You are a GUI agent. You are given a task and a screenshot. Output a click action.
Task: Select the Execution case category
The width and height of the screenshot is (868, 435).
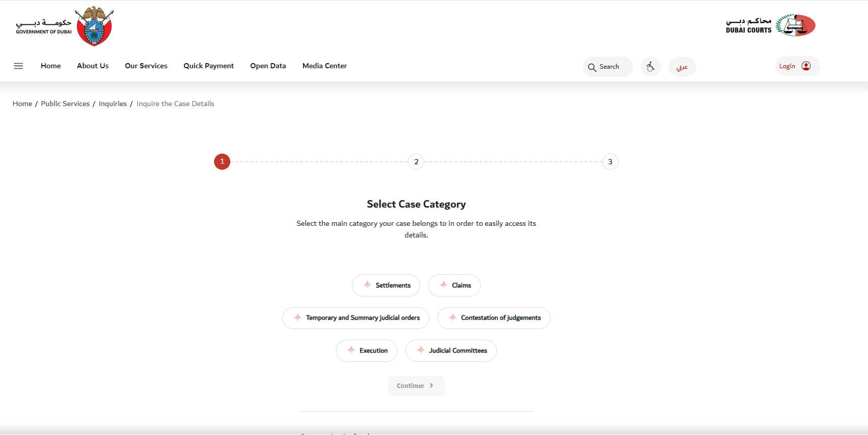click(367, 351)
